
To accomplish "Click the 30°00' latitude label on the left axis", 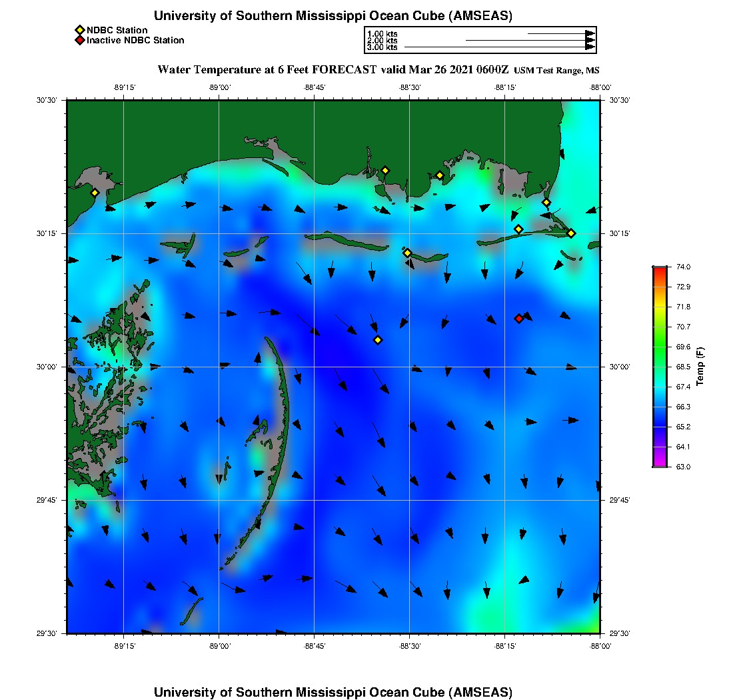I will 47,367.
